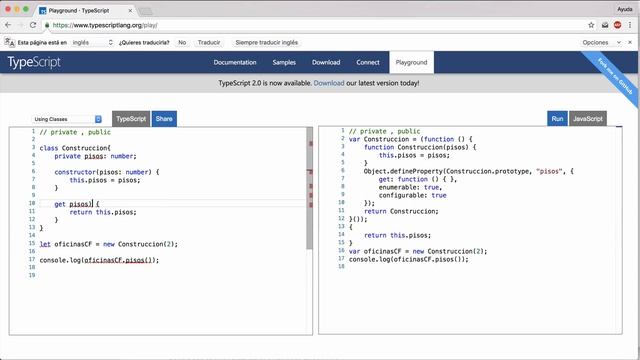Open the Using Classes sample dropdown

tap(67, 119)
